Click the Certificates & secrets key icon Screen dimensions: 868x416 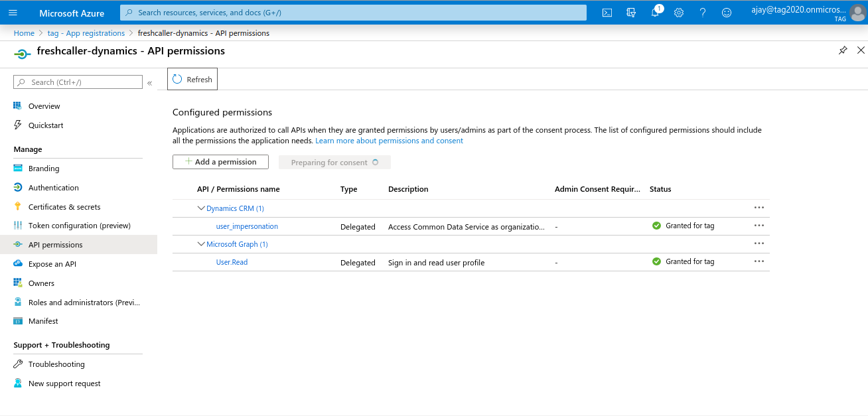[x=18, y=207]
